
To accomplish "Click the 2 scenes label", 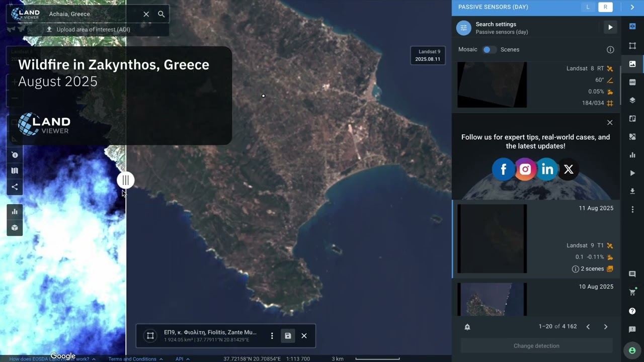I will coord(592,269).
